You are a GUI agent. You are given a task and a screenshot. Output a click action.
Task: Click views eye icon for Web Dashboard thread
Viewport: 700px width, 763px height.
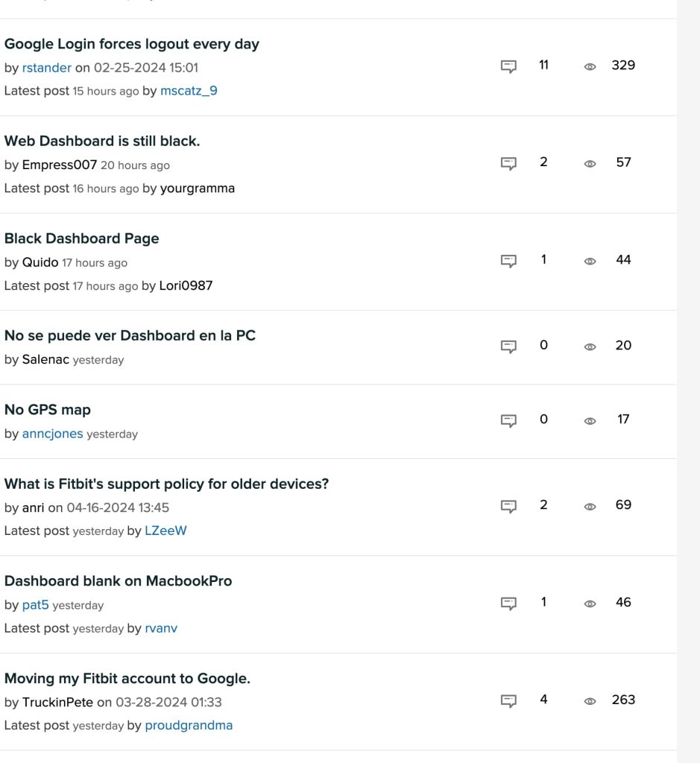click(x=590, y=163)
